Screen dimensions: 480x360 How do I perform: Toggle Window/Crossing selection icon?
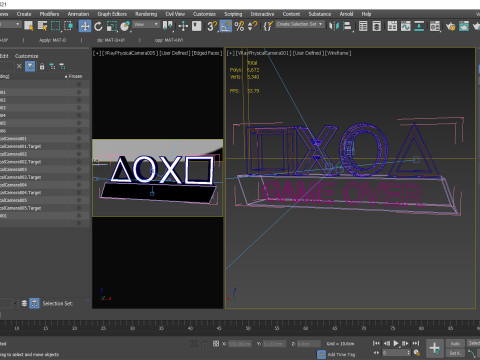pos(69,26)
